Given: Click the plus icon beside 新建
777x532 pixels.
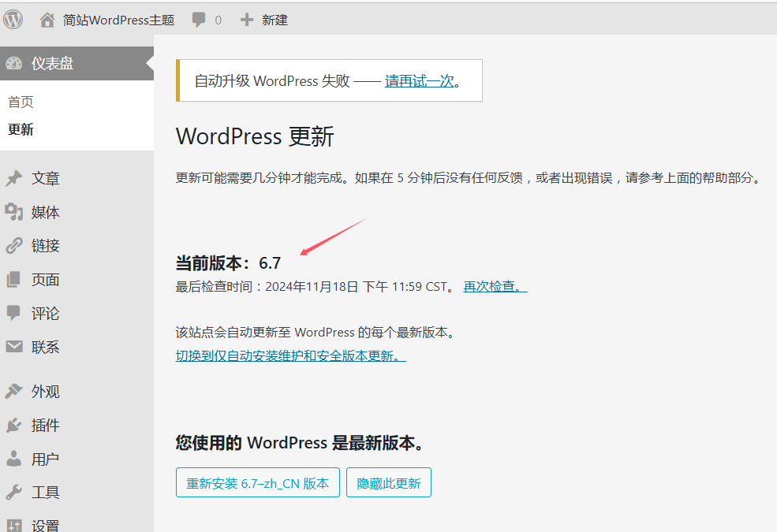Looking at the screenshot, I should click(247, 20).
